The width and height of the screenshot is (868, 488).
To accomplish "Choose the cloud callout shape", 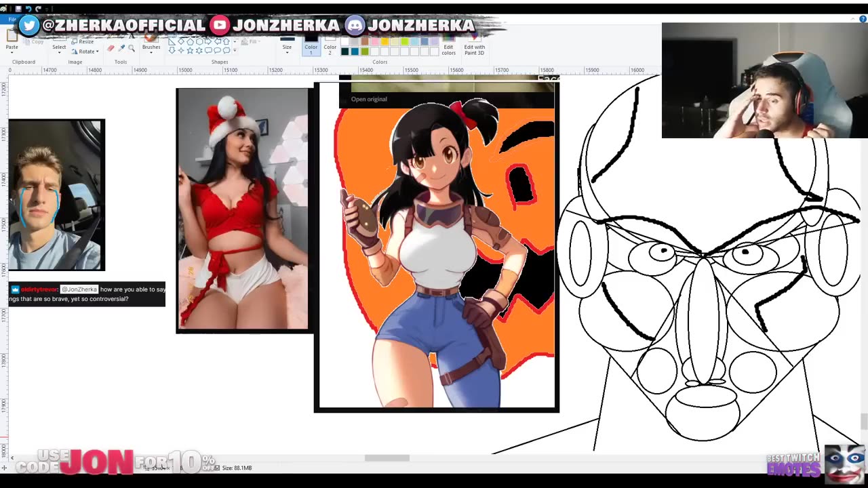I will [x=226, y=50].
